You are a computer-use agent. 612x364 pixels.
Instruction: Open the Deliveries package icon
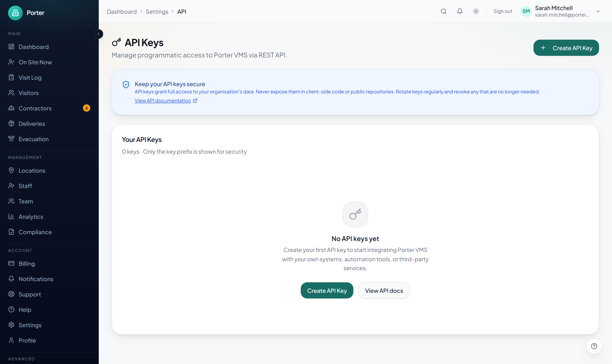[11, 124]
